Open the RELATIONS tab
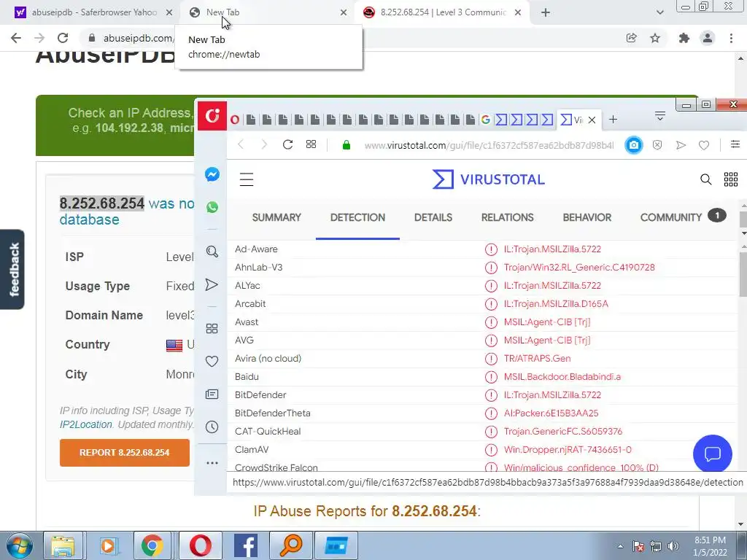Screen dimensions: 747x560 point(508,217)
